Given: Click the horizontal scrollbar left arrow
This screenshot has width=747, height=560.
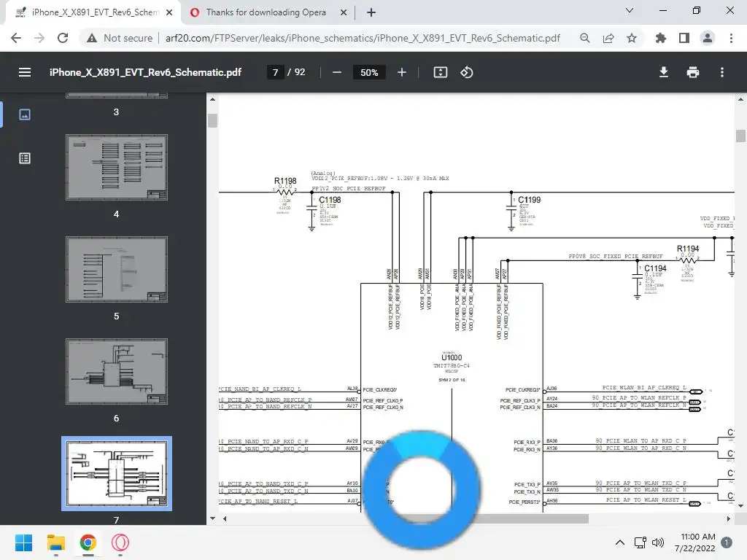Looking at the screenshot, I should tap(225, 518).
